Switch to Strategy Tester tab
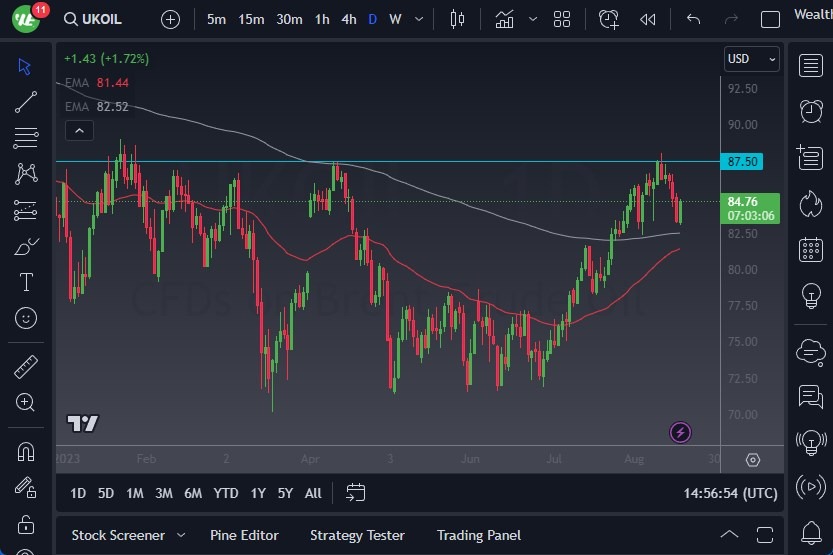Image resolution: width=833 pixels, height=555 pixels. (357, 535)
